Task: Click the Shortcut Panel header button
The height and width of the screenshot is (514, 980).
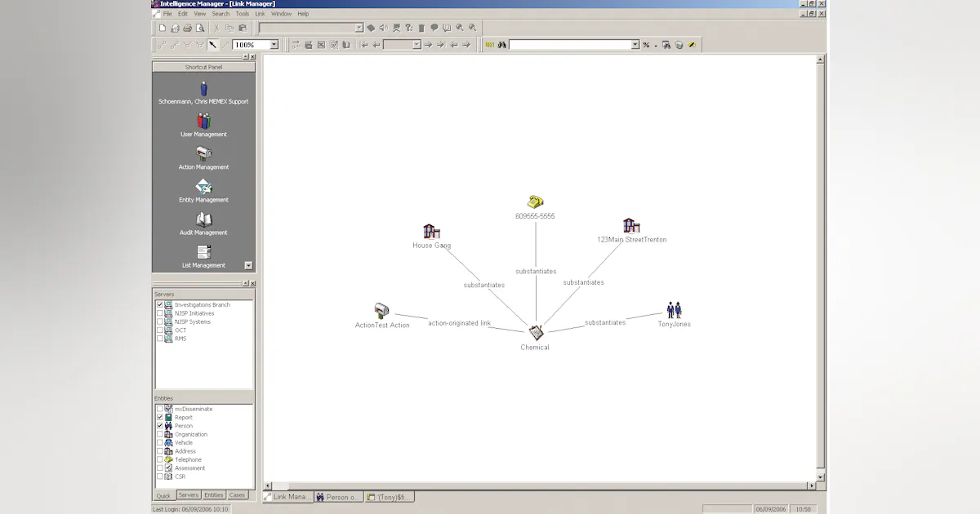Action: coord(203,67)
